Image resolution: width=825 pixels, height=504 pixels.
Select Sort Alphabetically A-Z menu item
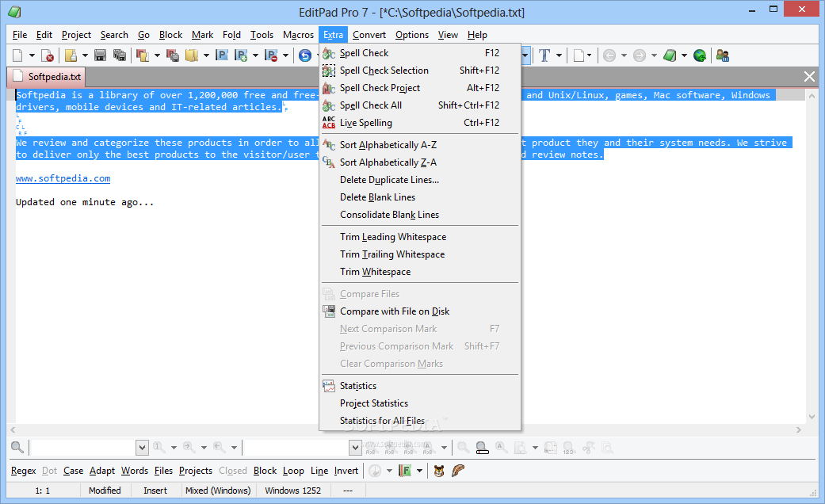coord(420,145)
